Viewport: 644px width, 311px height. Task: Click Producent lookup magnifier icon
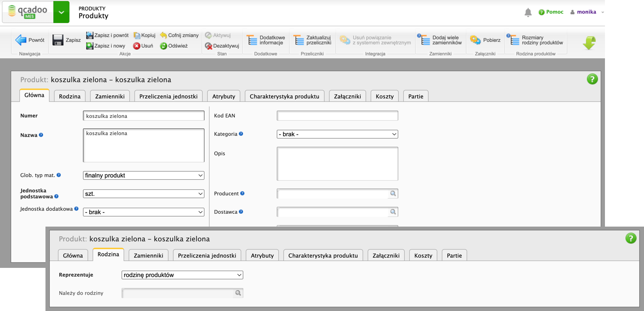point(393,194)
